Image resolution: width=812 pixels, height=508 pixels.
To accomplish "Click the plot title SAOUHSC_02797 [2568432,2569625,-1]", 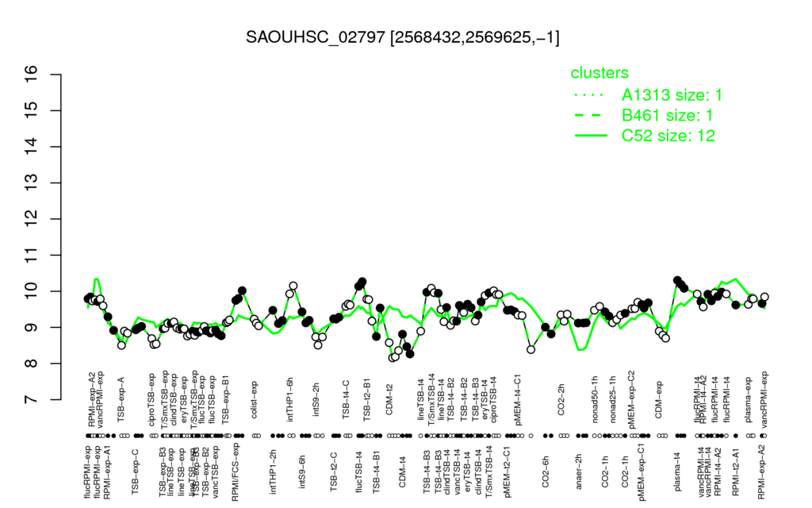I will [402, 37].
